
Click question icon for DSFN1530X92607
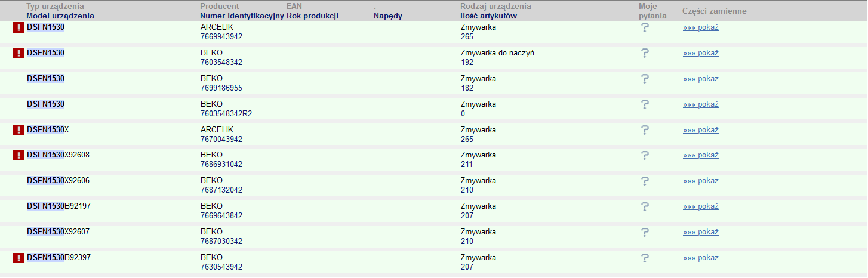coord(645,232)
